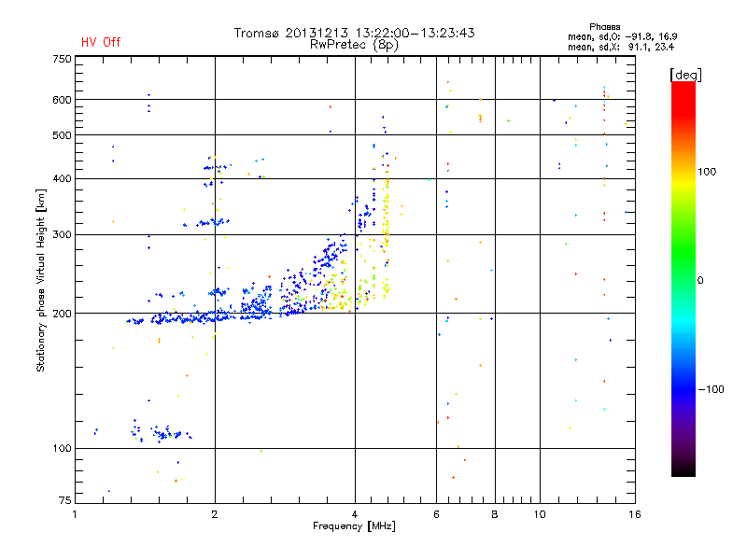747x560 pixels.
Task: Click the plot title 'Tromsø 20131213 13:22:00-13:23:43'
Action: 354,33
